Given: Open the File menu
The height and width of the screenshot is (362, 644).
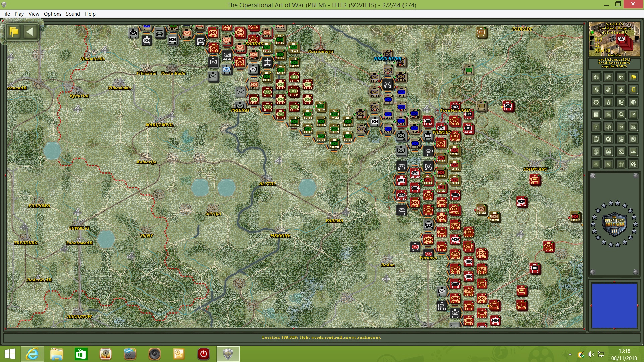Looking at the screenshot, I should [6, 14].
